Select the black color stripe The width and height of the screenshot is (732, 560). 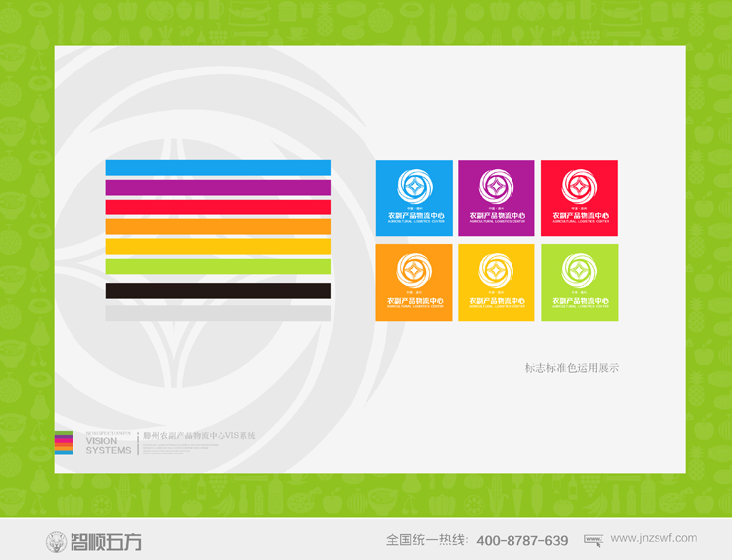point(219,290)
